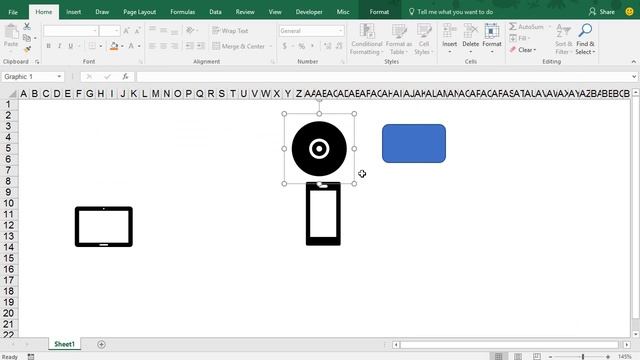Click the Format Painter brush icon
The image size is (640, 360).
click(27, 49)
